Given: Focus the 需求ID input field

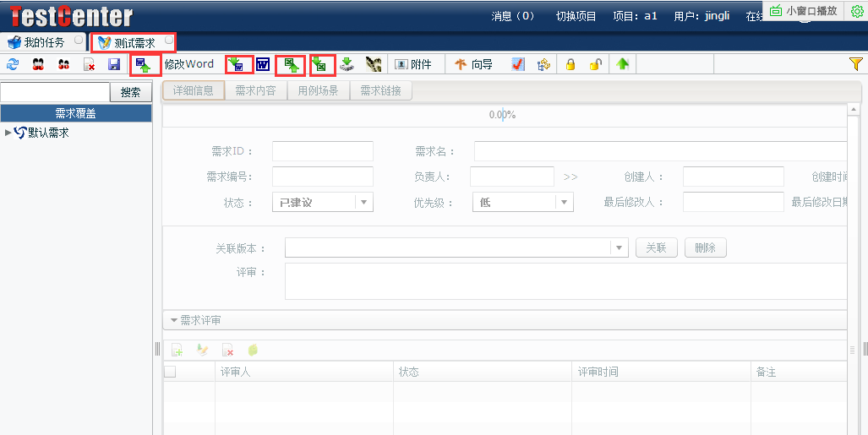Looking at the screenshot, I should [323, 151].
